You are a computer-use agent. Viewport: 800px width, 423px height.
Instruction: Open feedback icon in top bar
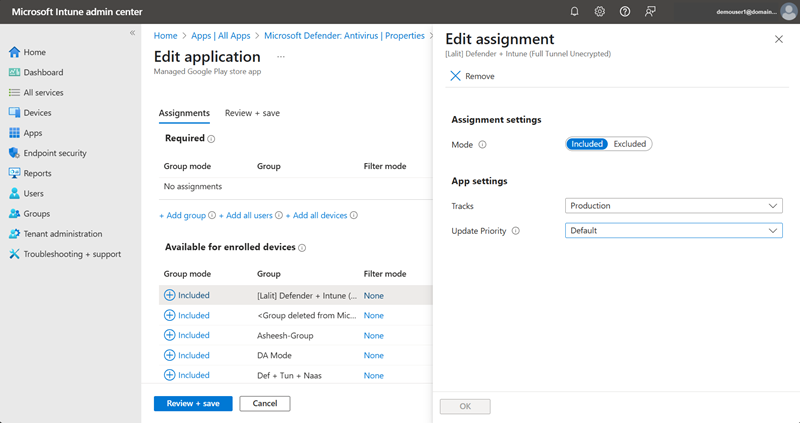650,11
